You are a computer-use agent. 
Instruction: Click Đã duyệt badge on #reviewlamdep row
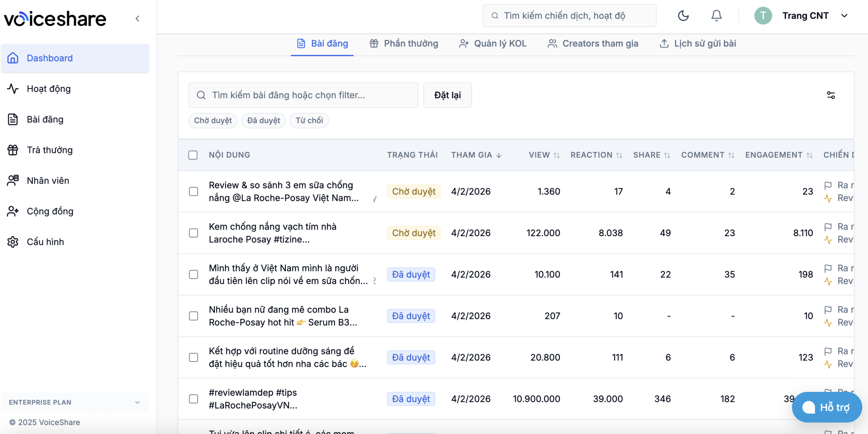point(411,399)
